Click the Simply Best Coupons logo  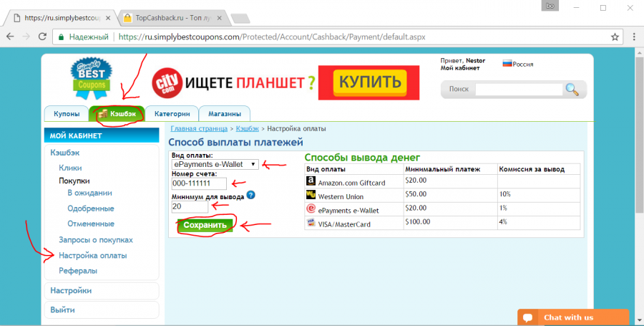[x=91, y=78]
